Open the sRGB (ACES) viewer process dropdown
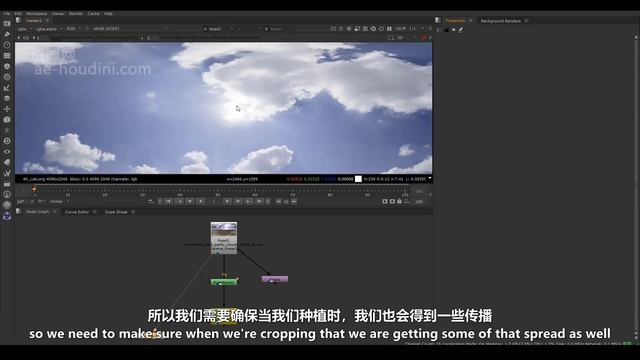This screenshot has height=360, width=640. click(130, 29)
